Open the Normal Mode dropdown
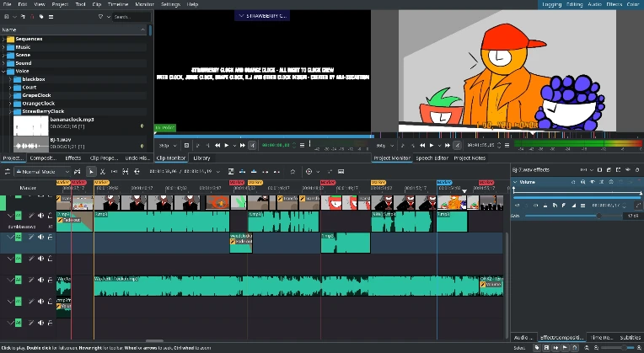The width and height of the screenshot is (644, 353). coord(42,172)
